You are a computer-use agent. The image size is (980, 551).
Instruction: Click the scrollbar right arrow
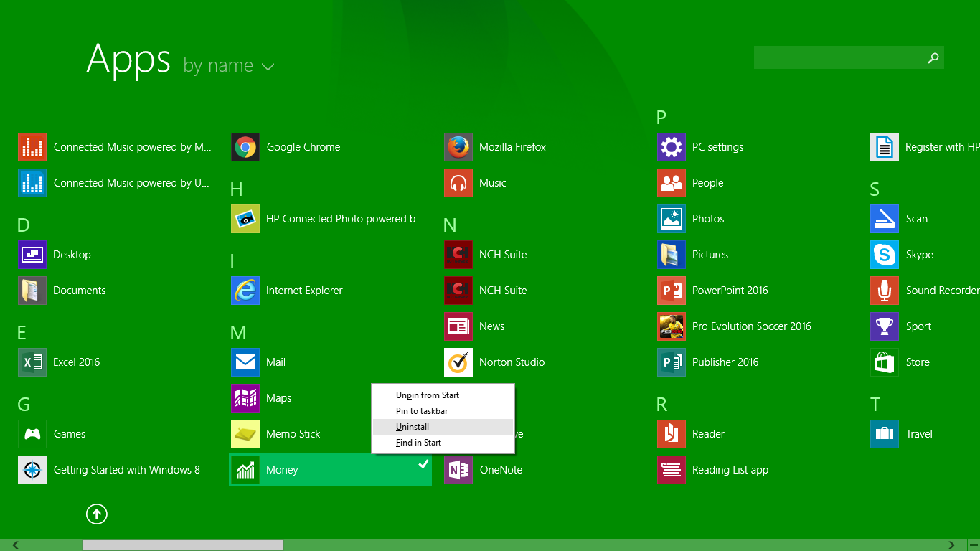[x=952, y=545]
